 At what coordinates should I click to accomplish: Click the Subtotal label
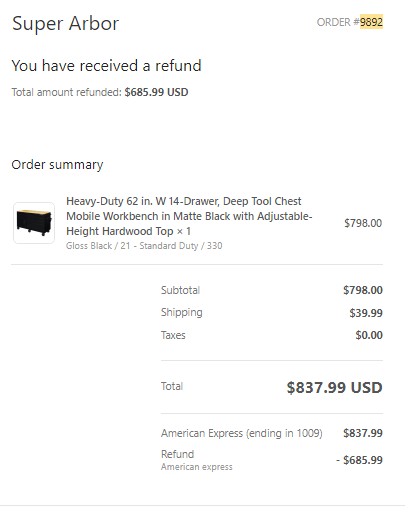(x=180, y=290)
